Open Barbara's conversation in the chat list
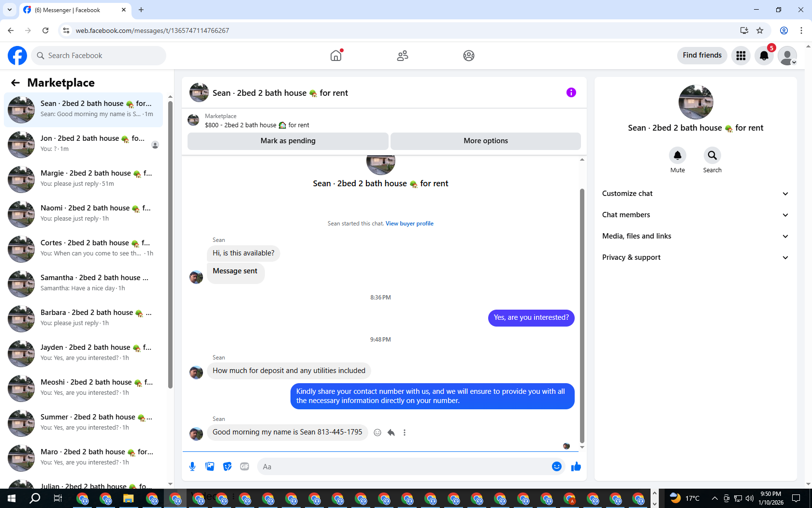The width and height of the screenshot is (812, 508). click(83, 318)
